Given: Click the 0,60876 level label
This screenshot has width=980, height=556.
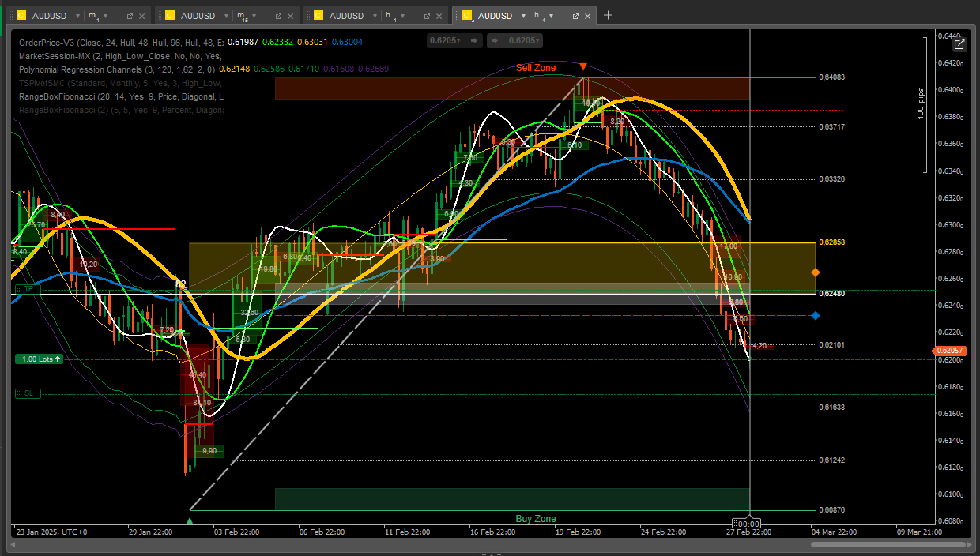Looking at the screenshot, I should [832, 510].
